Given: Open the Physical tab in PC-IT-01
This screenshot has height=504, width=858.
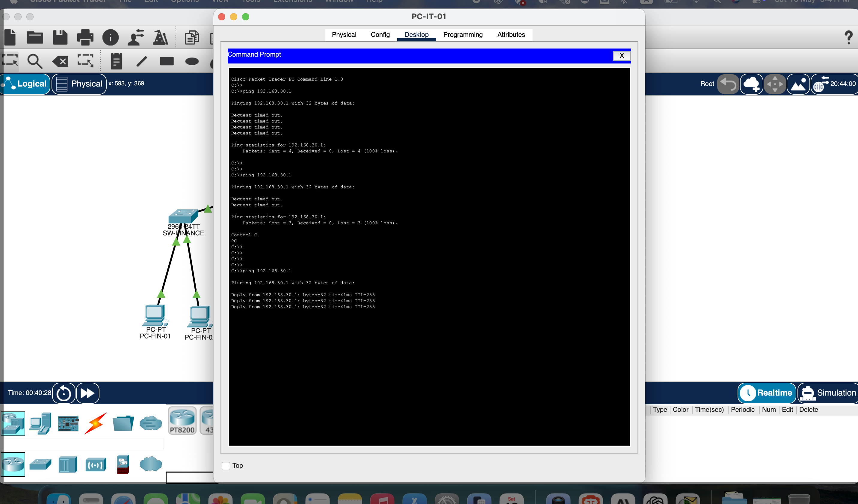Looking at the screenshot, I should 344,35.
